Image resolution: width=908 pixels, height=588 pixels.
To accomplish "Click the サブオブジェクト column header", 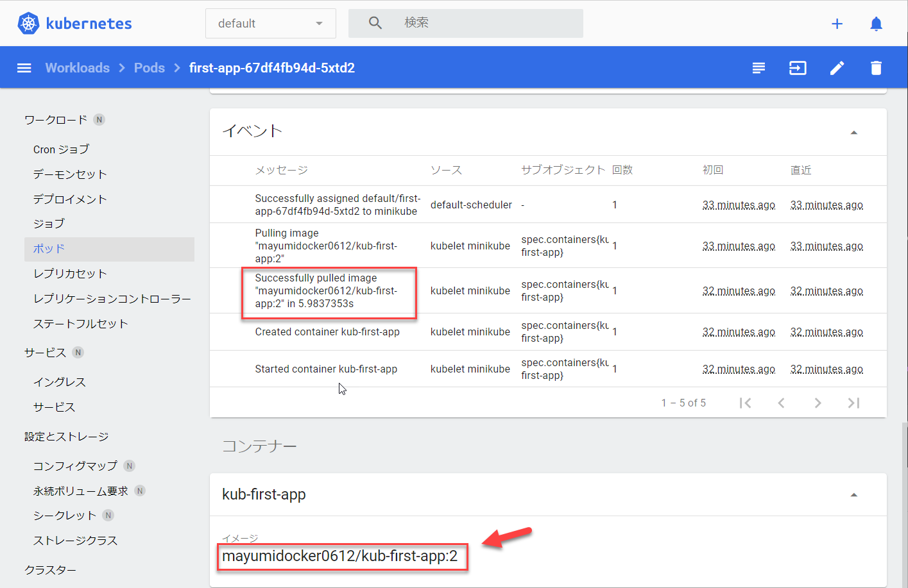I will pos(563,170).
